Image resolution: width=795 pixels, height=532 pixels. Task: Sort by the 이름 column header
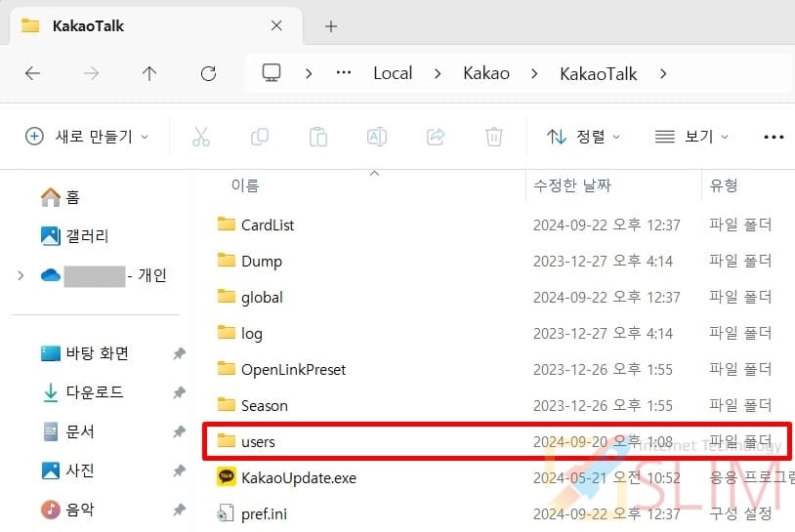pos(245,185)
